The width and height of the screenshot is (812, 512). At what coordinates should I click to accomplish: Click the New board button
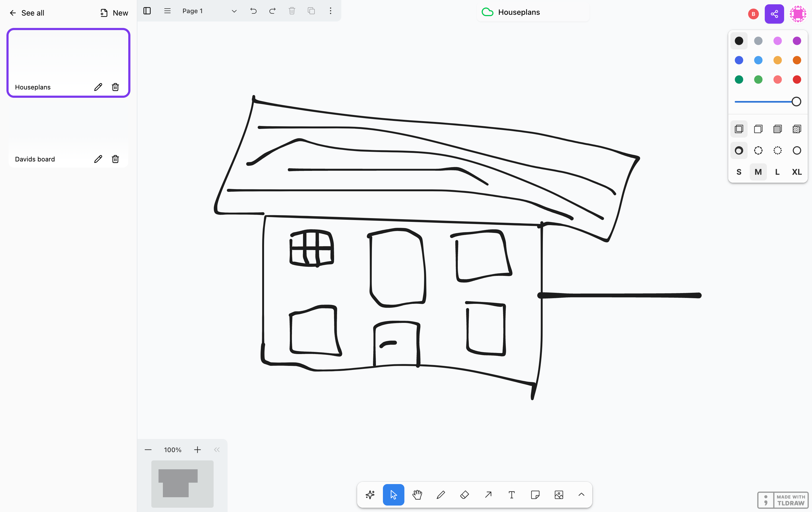(x=114, y=13)
